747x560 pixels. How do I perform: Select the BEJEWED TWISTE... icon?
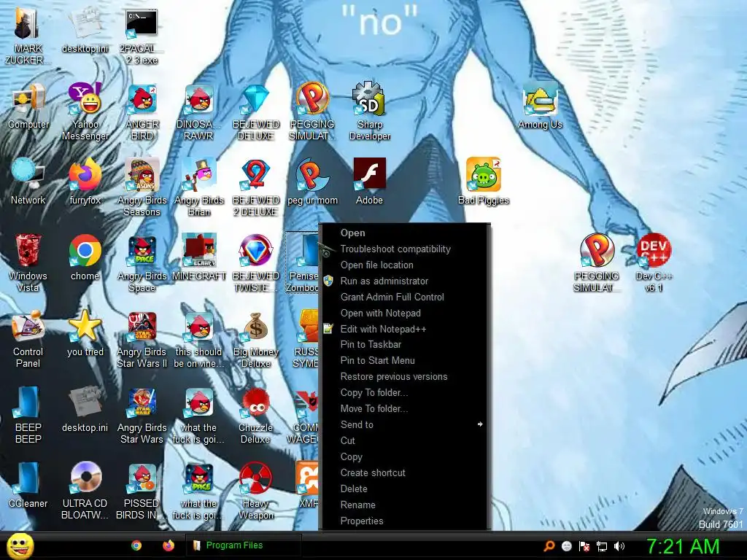pyautogui.click(x=256, y=251)
